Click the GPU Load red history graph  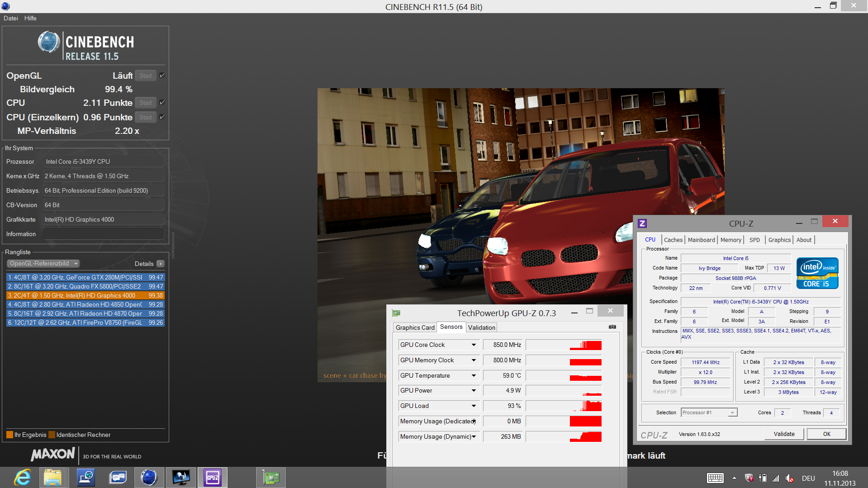pos(564,406)
